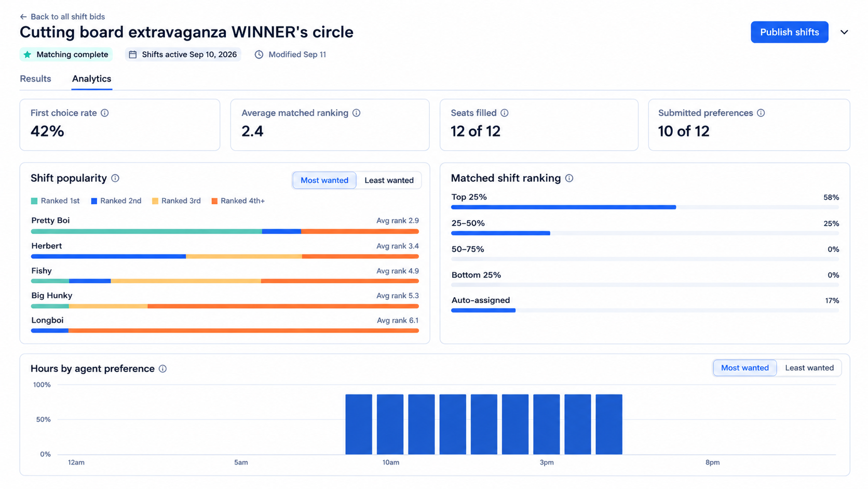Viewport: 868px width, 489px height.
Task: Switch to the Results tab
Action: (35, 79)
